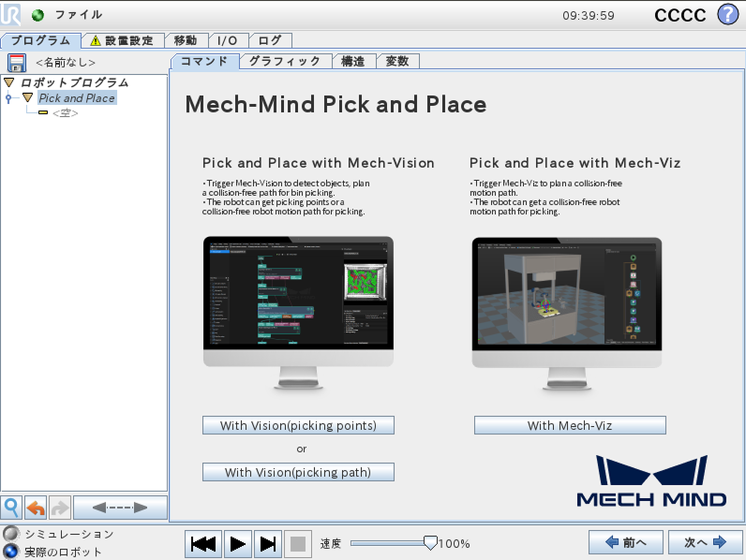This screenshot has width=746, height=560.
Task: Select the シミュレーション radio option
Action: [11, 534]
